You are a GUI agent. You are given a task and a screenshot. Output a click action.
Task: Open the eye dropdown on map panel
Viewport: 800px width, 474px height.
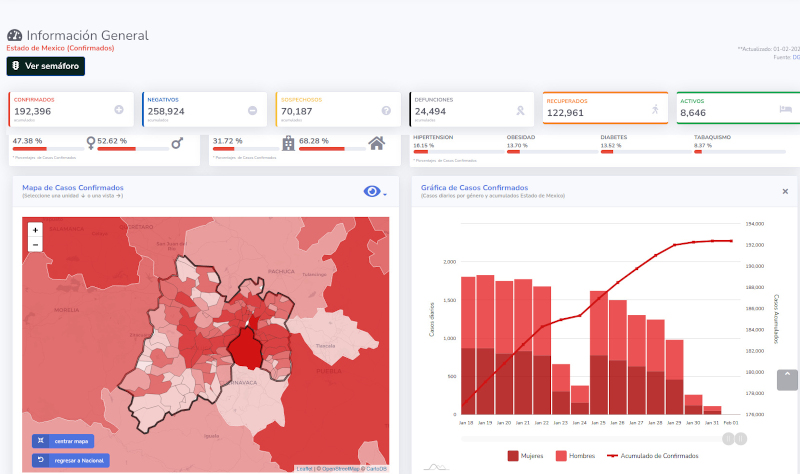[375, 192]
